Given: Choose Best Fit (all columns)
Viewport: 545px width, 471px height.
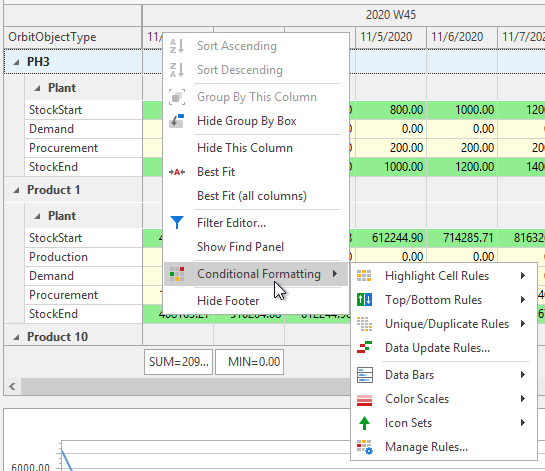Looking at the screenshot, I should coord(256,196).
